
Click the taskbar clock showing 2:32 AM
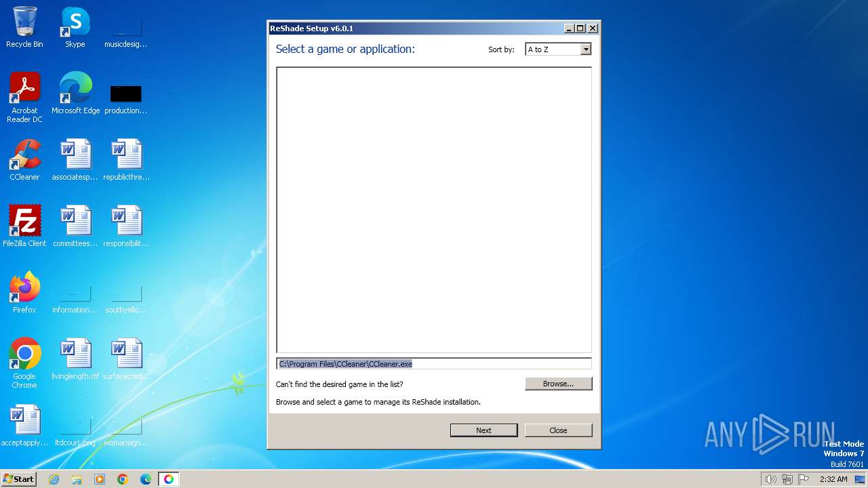[x=833, y=479]
